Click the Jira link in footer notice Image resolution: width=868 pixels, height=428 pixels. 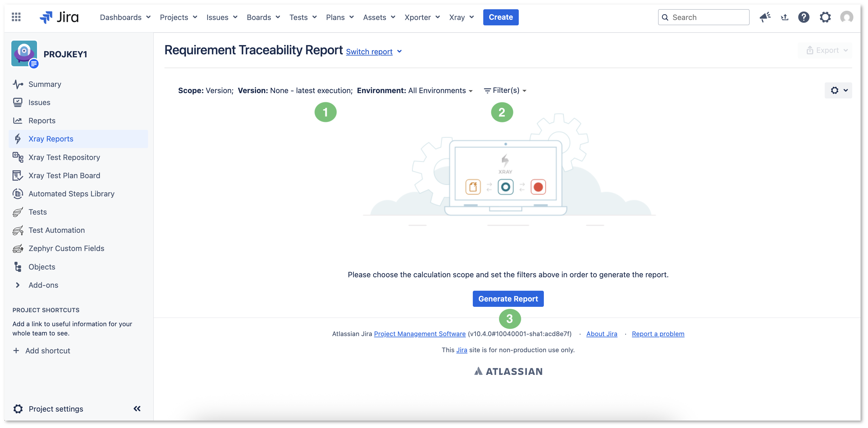click(461, 350)
